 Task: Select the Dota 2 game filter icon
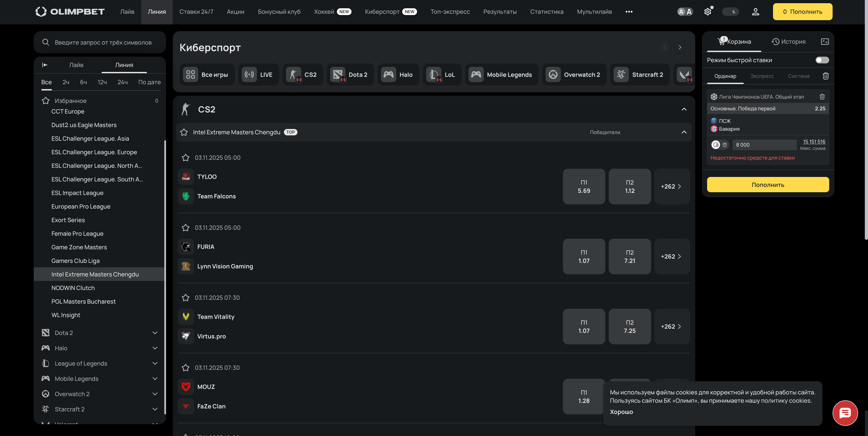(x=338, y=74)
